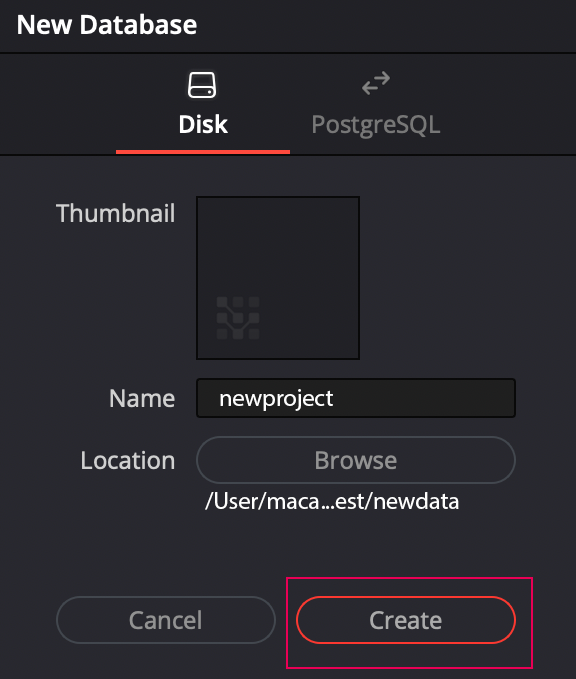Place cursor after the newproject text
The image size is (576, 679).
334,398
